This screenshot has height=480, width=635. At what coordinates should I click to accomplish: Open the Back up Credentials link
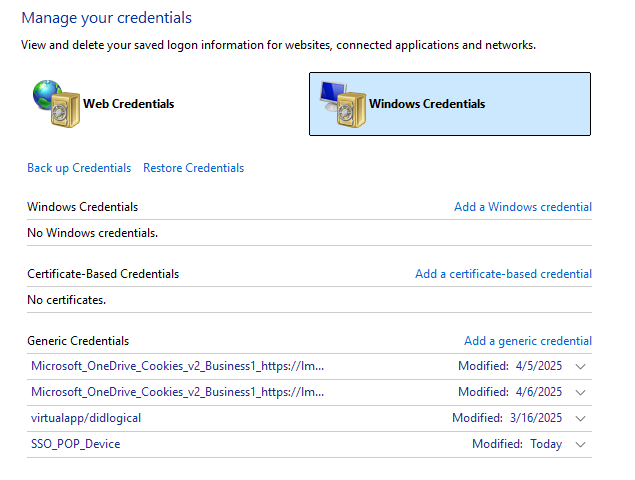[x=79, y=168]
